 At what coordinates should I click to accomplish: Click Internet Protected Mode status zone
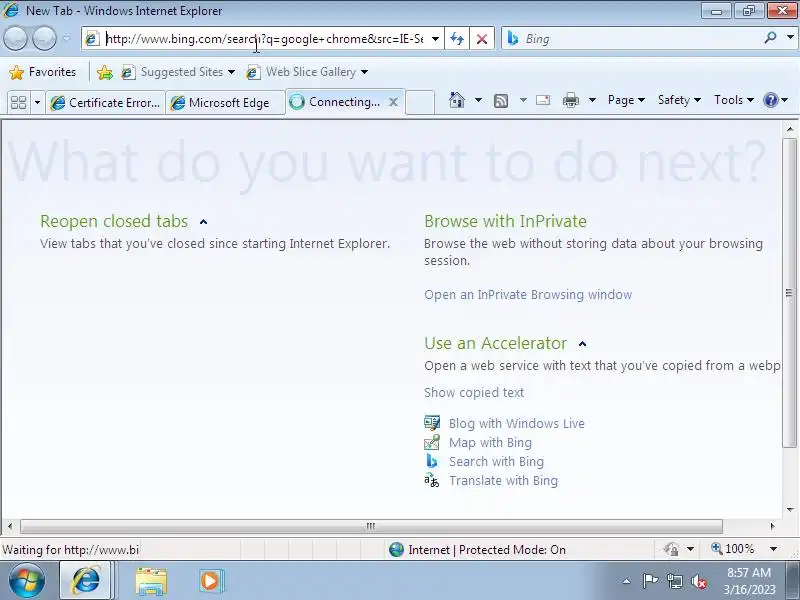pos(477,549)
